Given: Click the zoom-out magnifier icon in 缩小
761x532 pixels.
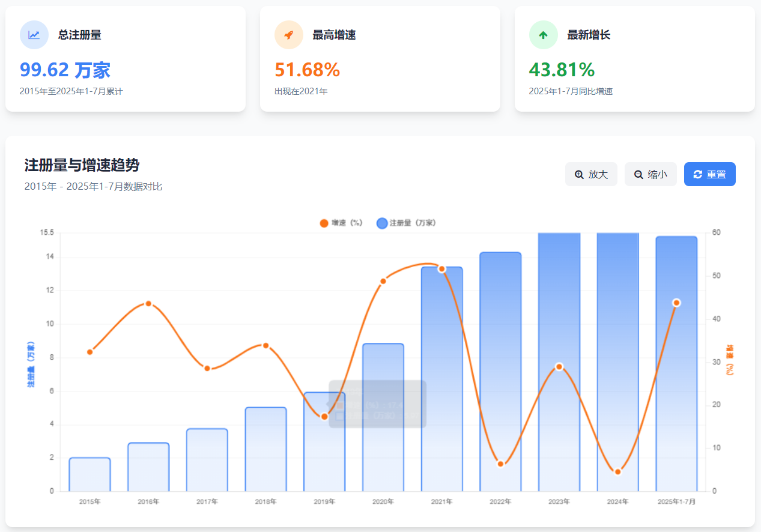Looking at the screenshot, I should [x=638, y=174].
